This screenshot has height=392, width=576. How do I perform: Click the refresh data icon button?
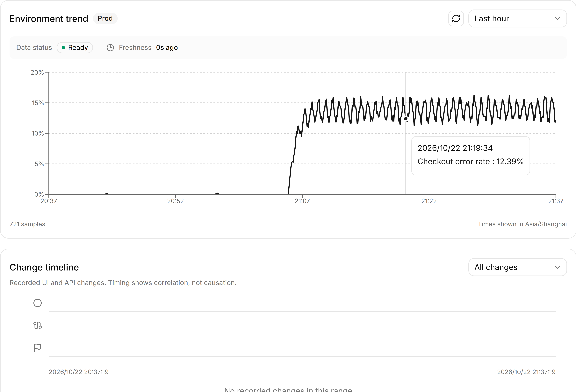(456, 19)
